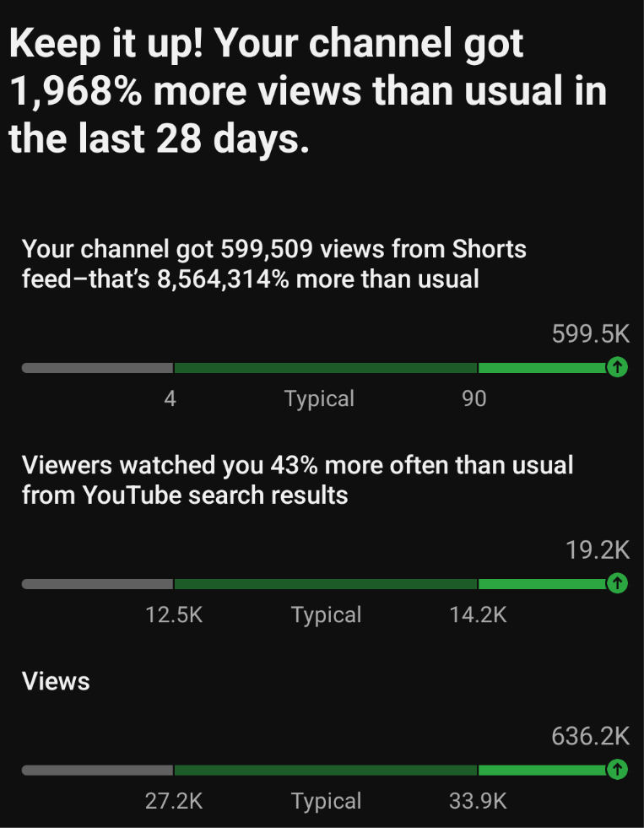Click the 599.5K value label

591,334
